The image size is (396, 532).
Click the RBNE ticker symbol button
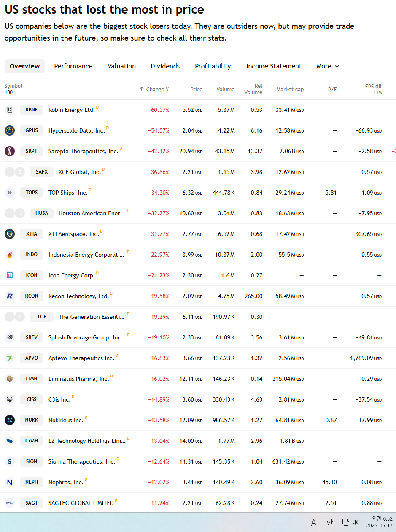32,110
